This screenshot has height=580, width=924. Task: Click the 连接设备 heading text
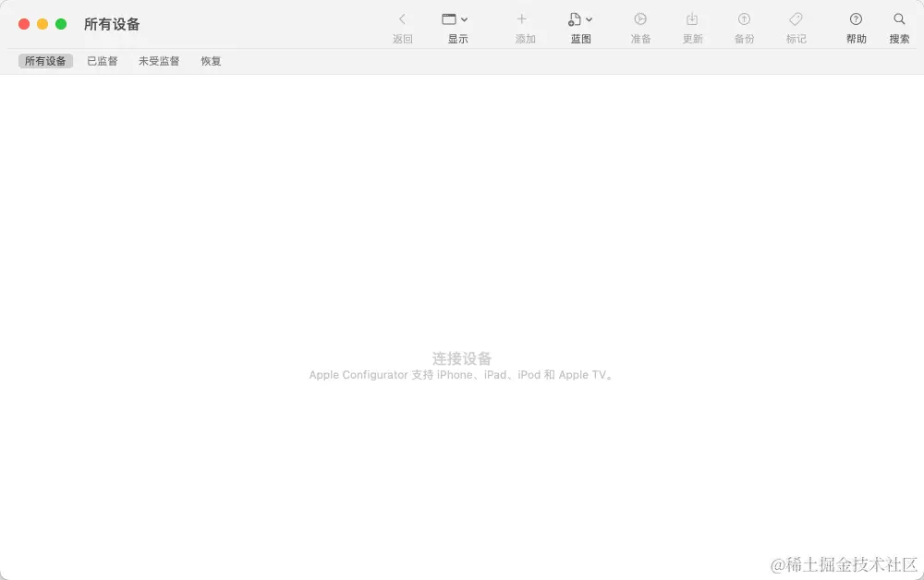click(x=462, y=358)
